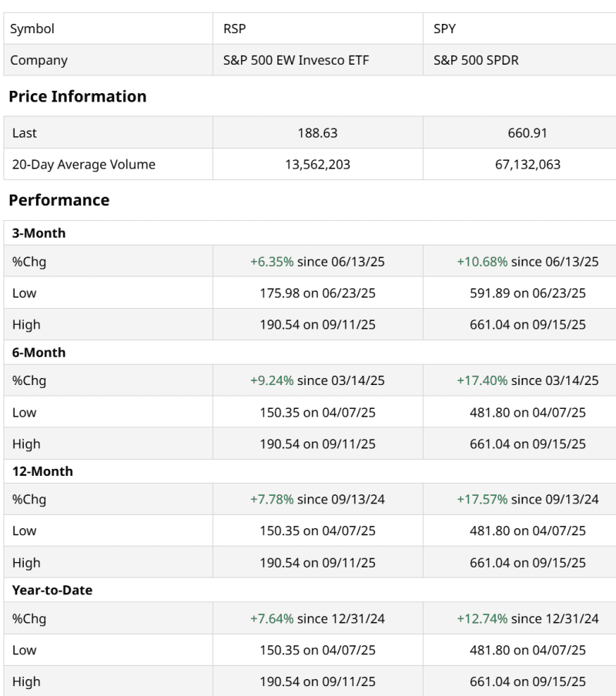Click SPY's average volume 67,132,063
This screenshot has width=616, height=696.
click(x=527, y=164)
